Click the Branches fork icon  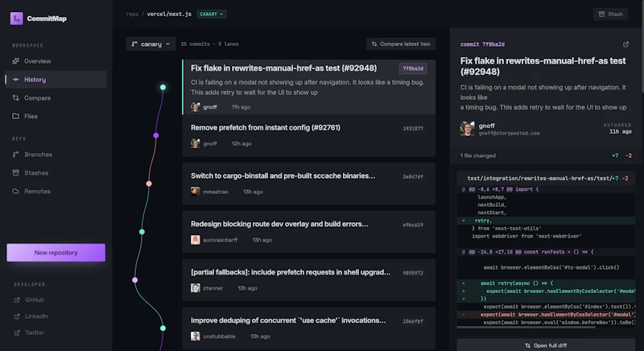[15, 155]
